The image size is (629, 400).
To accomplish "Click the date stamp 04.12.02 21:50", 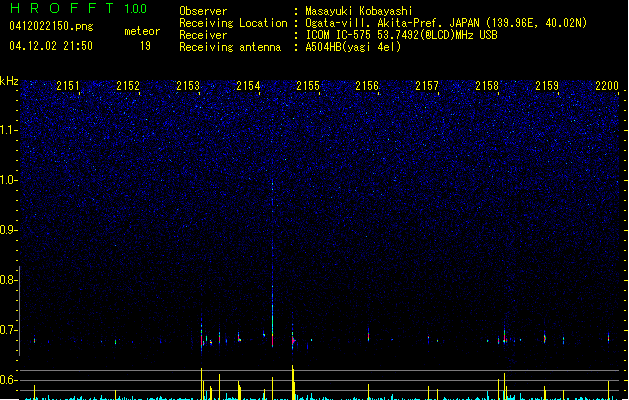I will coord(51,46).
